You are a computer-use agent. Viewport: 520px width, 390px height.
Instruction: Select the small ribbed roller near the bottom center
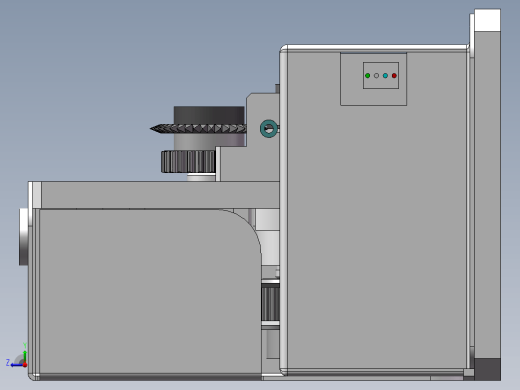[x=270, y=303]
